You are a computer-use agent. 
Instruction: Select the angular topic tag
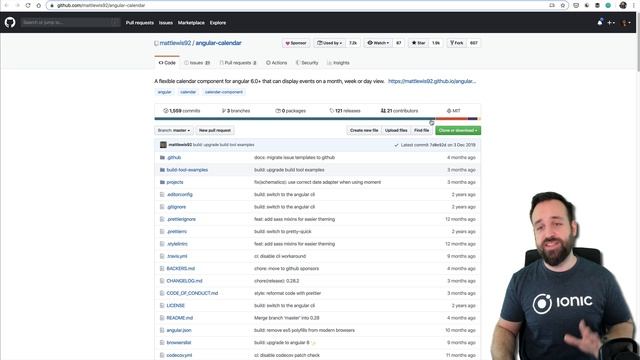[x=164, y=92]
